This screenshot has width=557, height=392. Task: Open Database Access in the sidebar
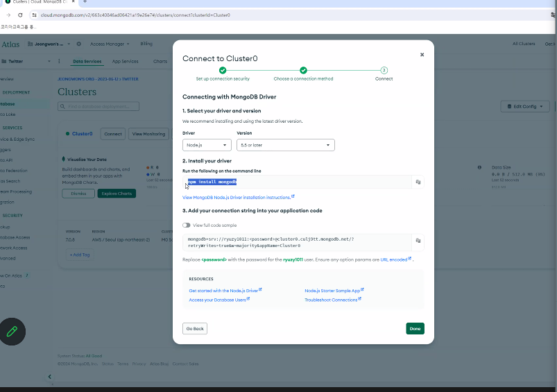tap(15, 237)
